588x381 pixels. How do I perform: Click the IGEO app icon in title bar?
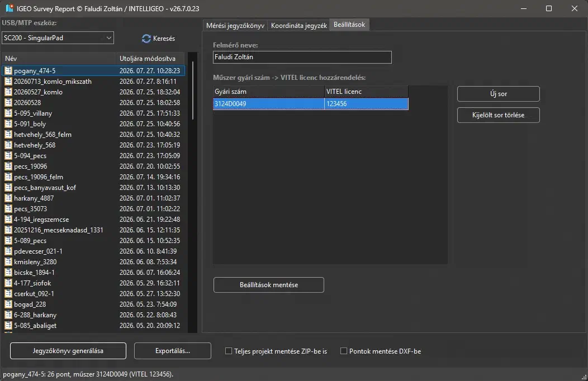[x=10, y=8]
